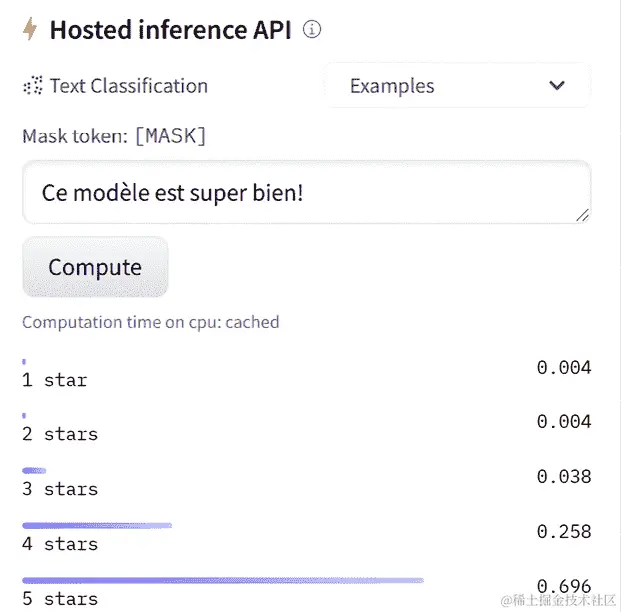Click the lightning bolt icon
Image resolution: width=621 pixels, height=612 pixels.
tap(30, 29)
